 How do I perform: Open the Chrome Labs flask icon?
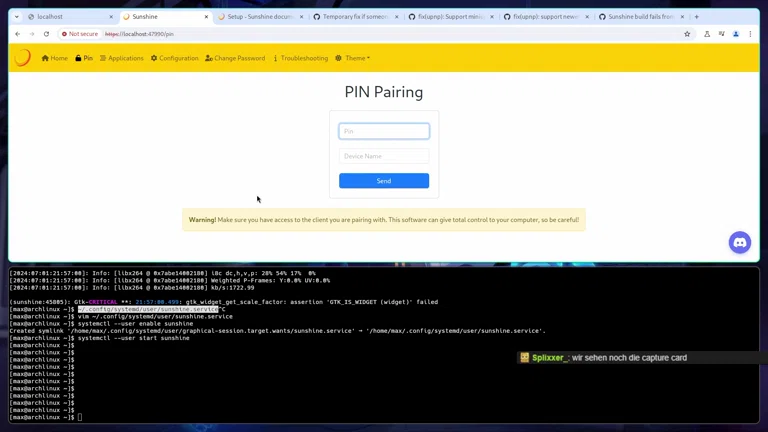click(x=707, y=34)
